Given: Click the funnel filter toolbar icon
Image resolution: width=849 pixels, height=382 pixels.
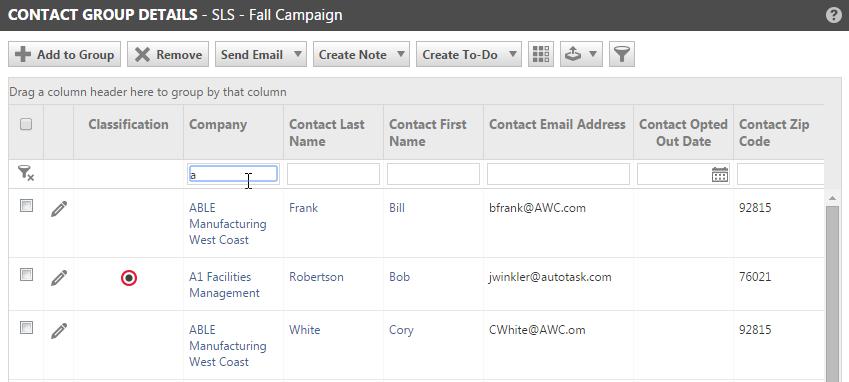Looking at the screenshot, I should click(622, 54).
